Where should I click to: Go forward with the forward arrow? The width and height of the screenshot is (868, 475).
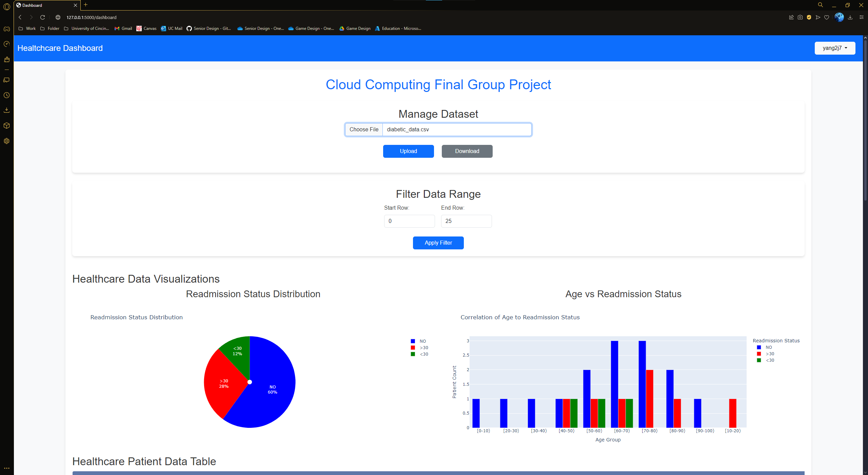tap(31, 17)
